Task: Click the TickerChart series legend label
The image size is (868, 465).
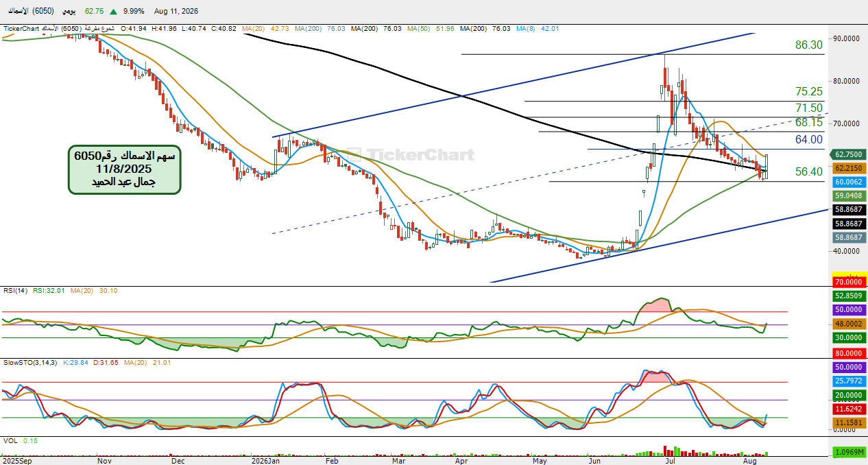Action: [x=60, y=28]
